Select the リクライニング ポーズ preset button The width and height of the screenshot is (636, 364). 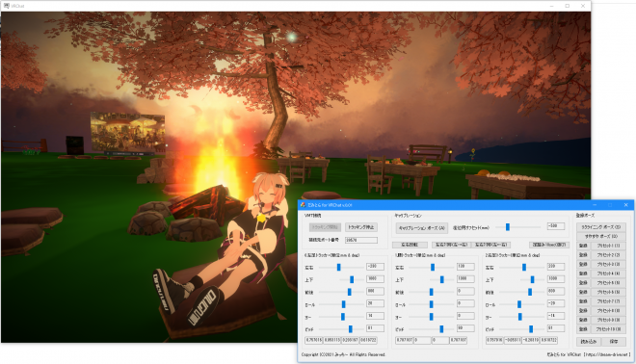coord(600,227)
